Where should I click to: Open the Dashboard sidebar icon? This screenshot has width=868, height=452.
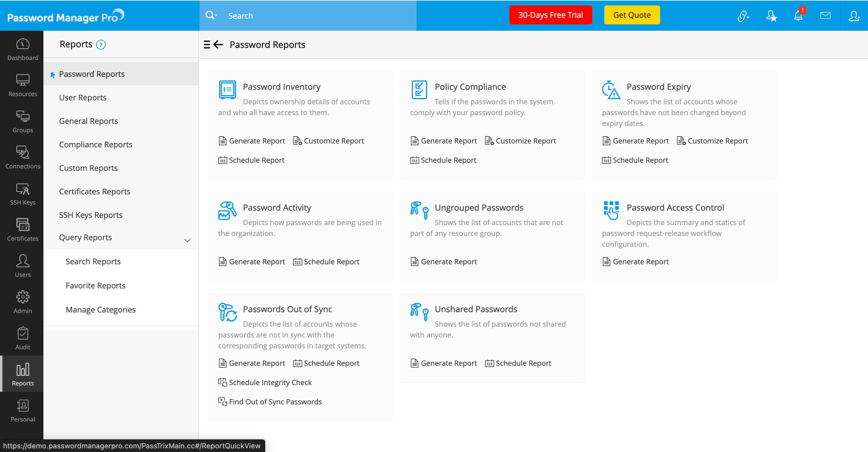pyautogui.click(x=23, y=49)
